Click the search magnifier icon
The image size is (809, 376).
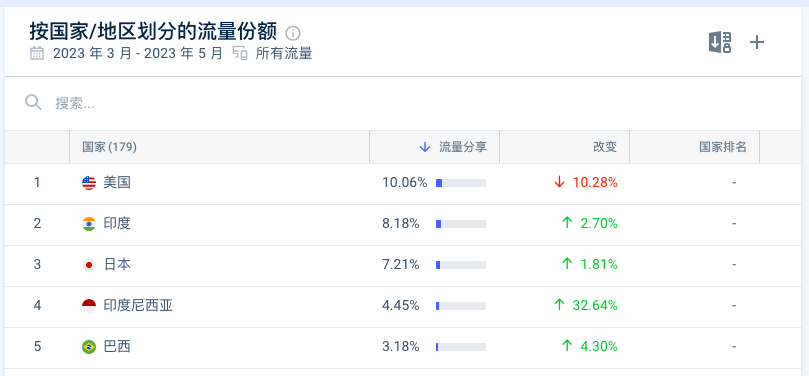[34, 103]
